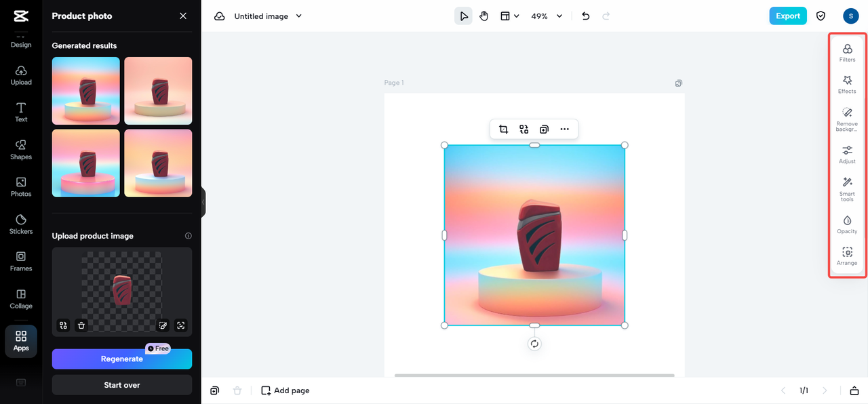Close the Product photo panel
Image resolution: width=868 pixels, height=404 pixels.
tap(183, 16)
